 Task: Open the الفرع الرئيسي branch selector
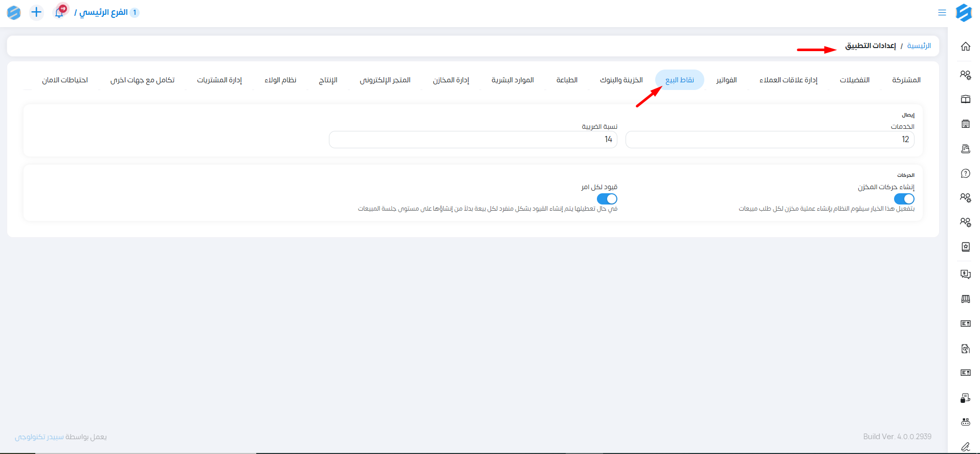tap(103, 12)
